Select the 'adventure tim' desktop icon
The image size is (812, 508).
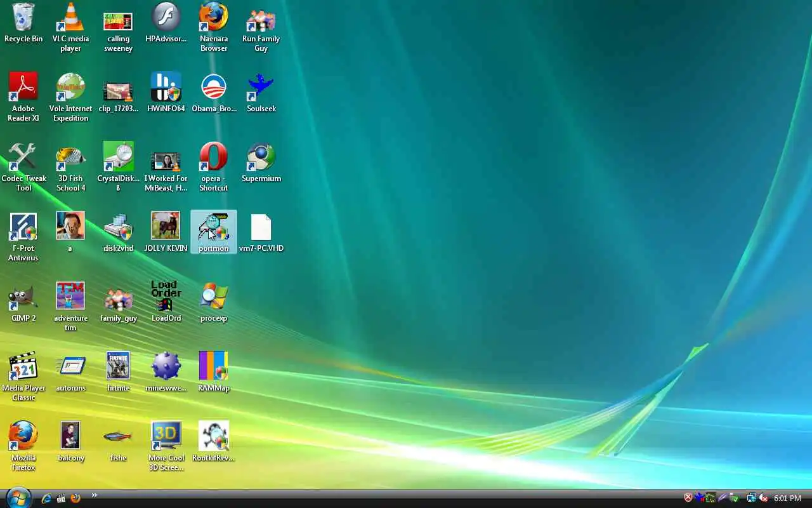(70, 307)
